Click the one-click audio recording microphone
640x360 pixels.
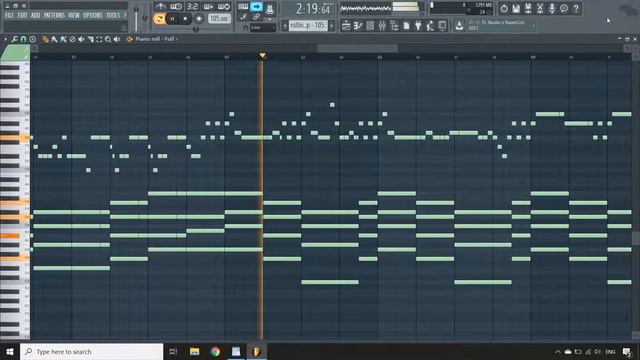point(552,9)
